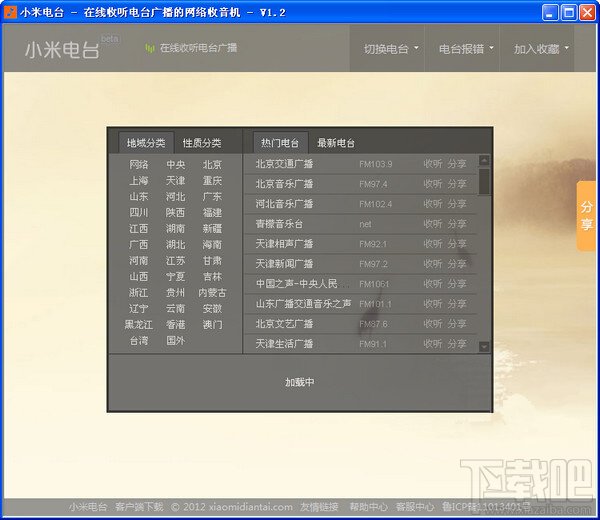Choose the 广东 region category
Image resolution: width=600 pixels, height=520 pixels.
coord(212,196)
